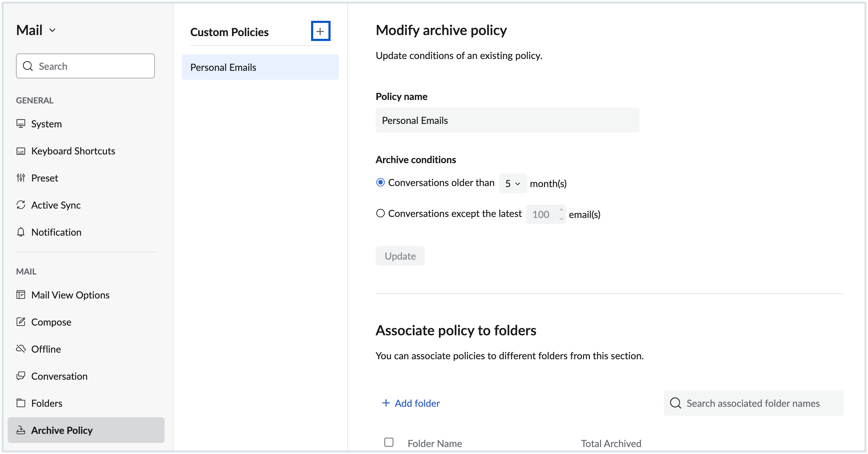Click the Keyboard Shortcuts keyboard icon
The image size is (868, 454).
click(x=21, y=151)
